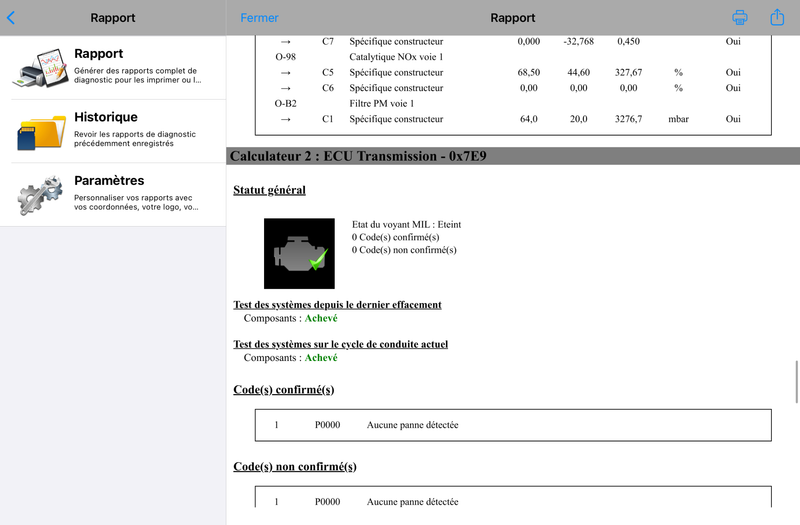Select 'Test des systèmes sur le cycle de conduite actuel'
800x525 pixels.
[340, 344]
